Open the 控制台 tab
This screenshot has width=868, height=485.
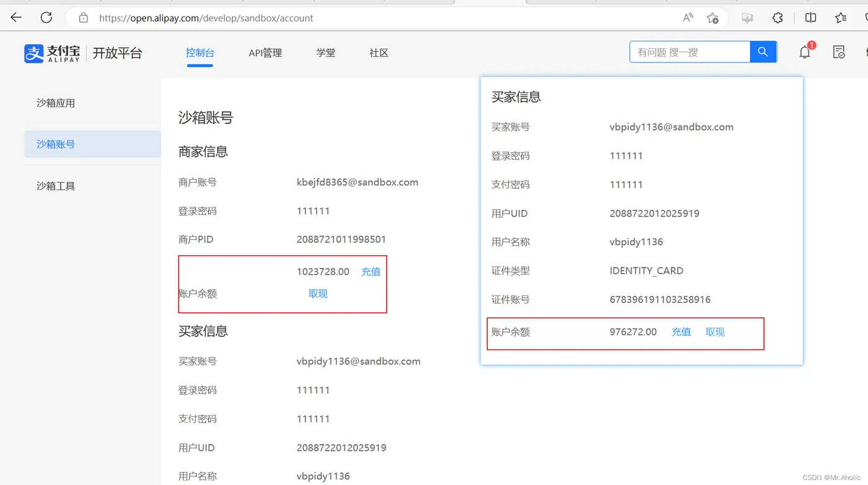click(x=200, y=53)
